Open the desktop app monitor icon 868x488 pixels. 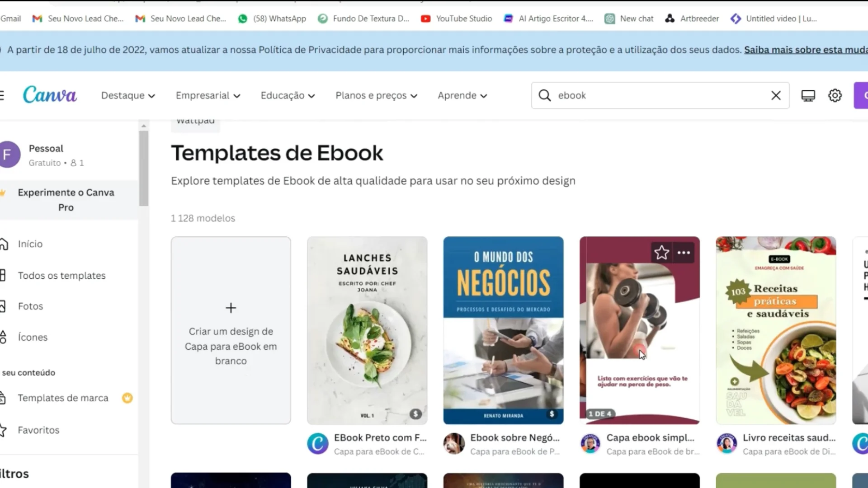[808, 95]
